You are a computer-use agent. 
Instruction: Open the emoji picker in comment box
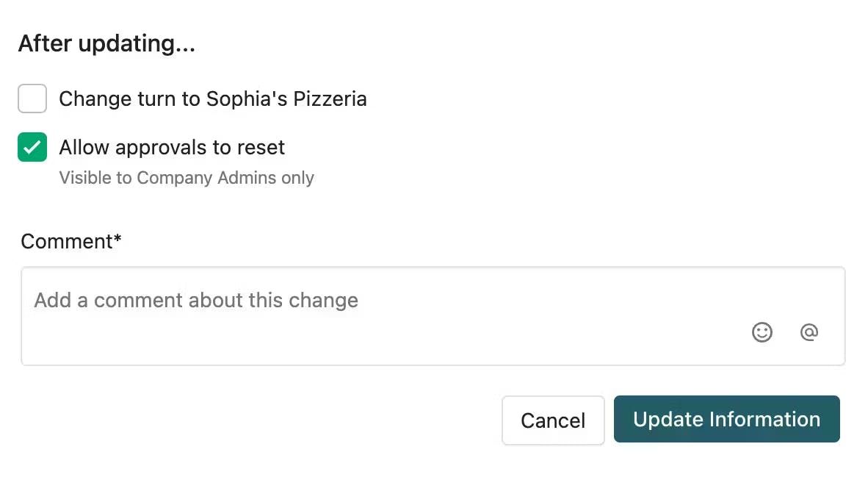click(x=762, y=332)
